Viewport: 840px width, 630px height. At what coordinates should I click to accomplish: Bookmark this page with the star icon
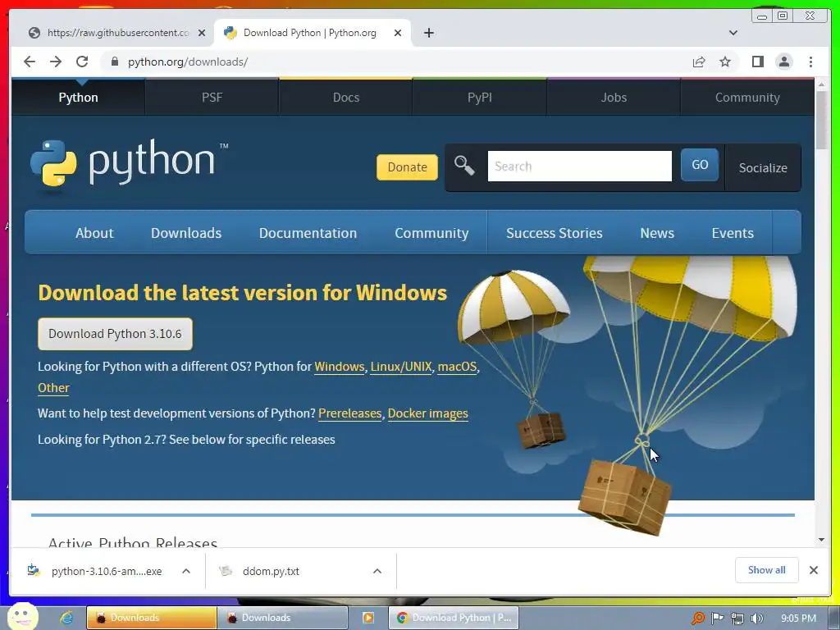point(725,62)
